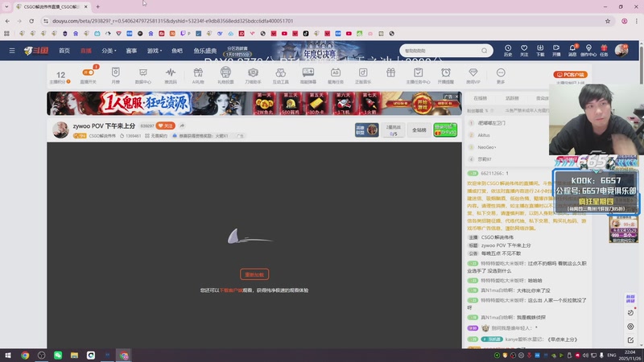Click the share arrow beside follow button
This screenshot has width=644, height=362.
(x=182, y=125)
